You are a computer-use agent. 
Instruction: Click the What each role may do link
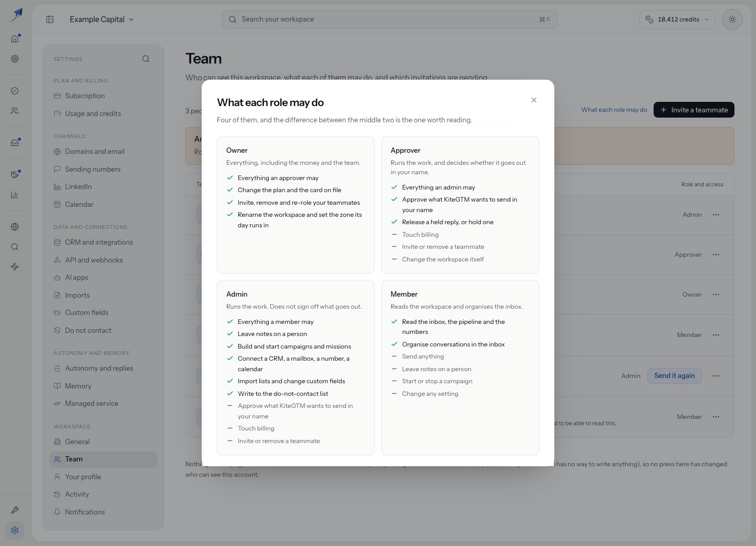[x=614, y=110]
